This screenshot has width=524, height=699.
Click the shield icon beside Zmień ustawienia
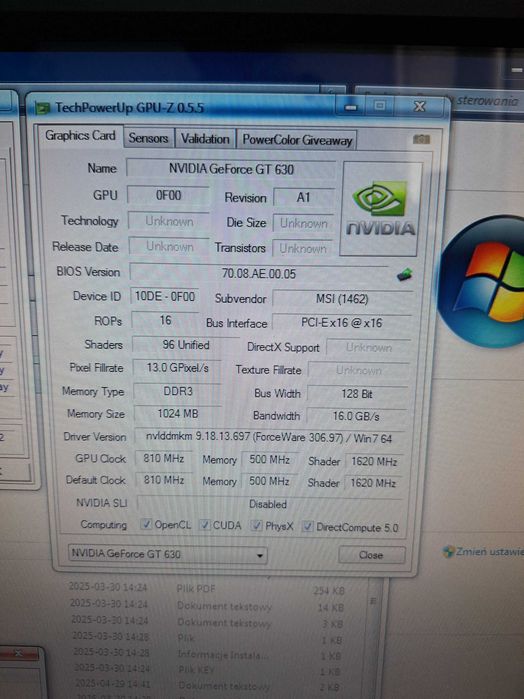pos(448,551)
